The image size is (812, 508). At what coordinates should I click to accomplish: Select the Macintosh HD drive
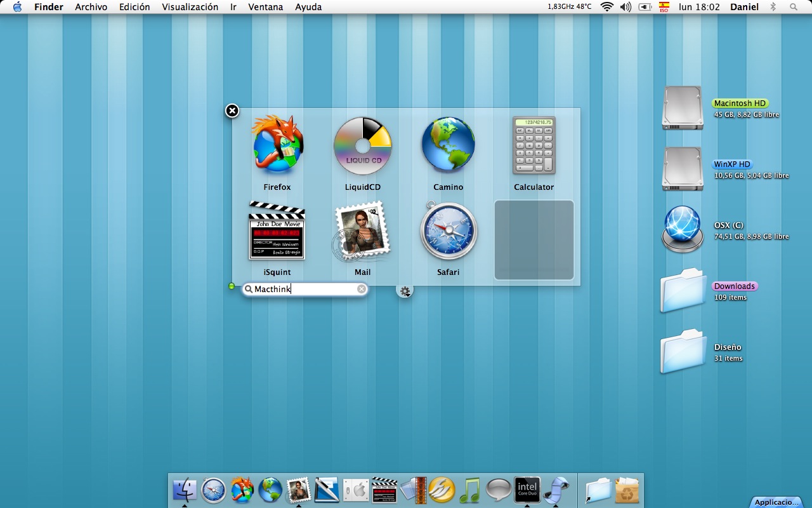click(682, 108)
